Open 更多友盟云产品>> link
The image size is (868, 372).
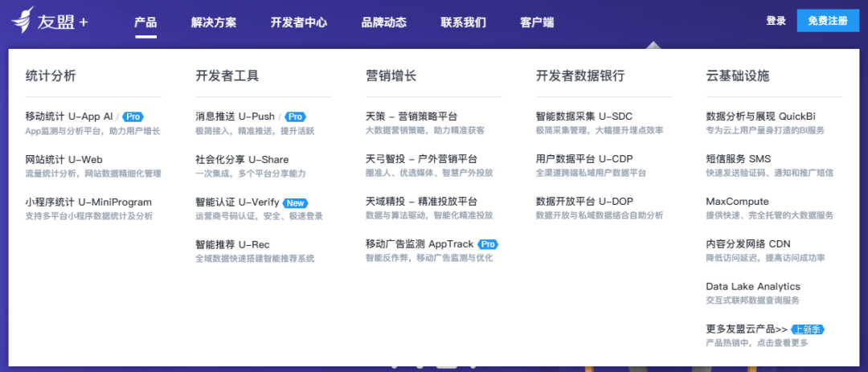(747, 329)
